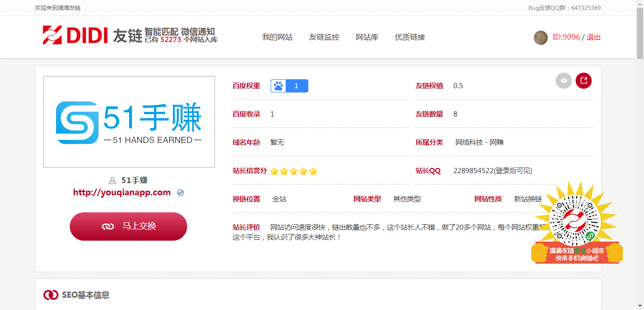Click the 51手赚 site name text
This screenshot has height=310, width=644.
click(134, 180)
